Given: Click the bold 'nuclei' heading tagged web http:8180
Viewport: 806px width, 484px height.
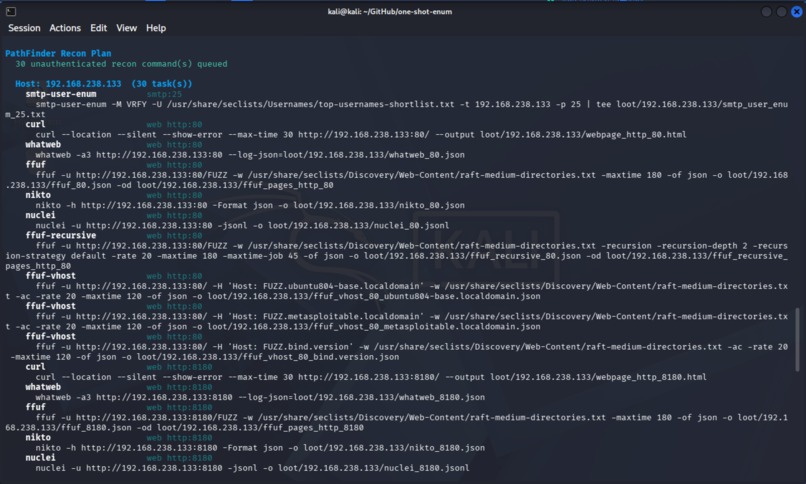Looking at the screenshot, I should [40, 457].
